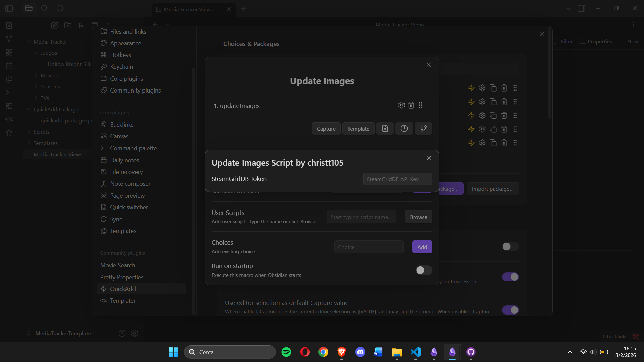644x362 pixels.
Task: Delete the updateImages command with trash icon
Action: [x=411, y=105]
